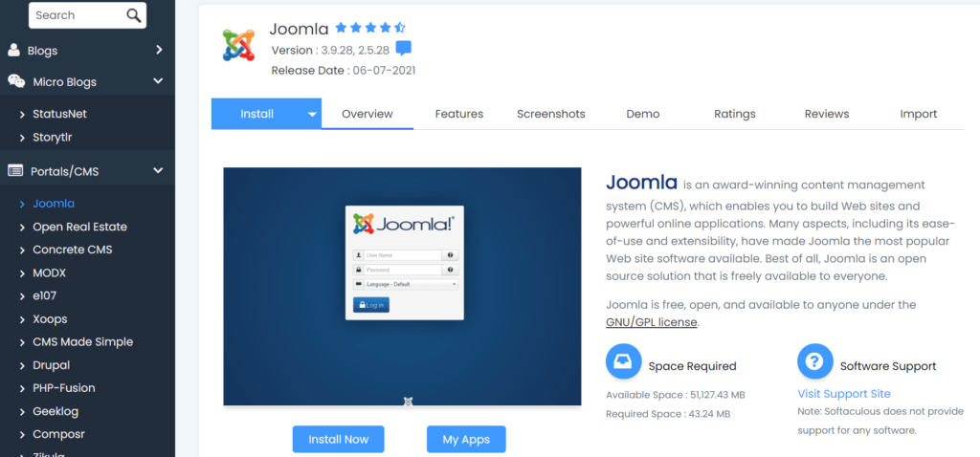980x457 pixels.
Task: Click the Joomla login screenshot preview
Action: (403, 287)
